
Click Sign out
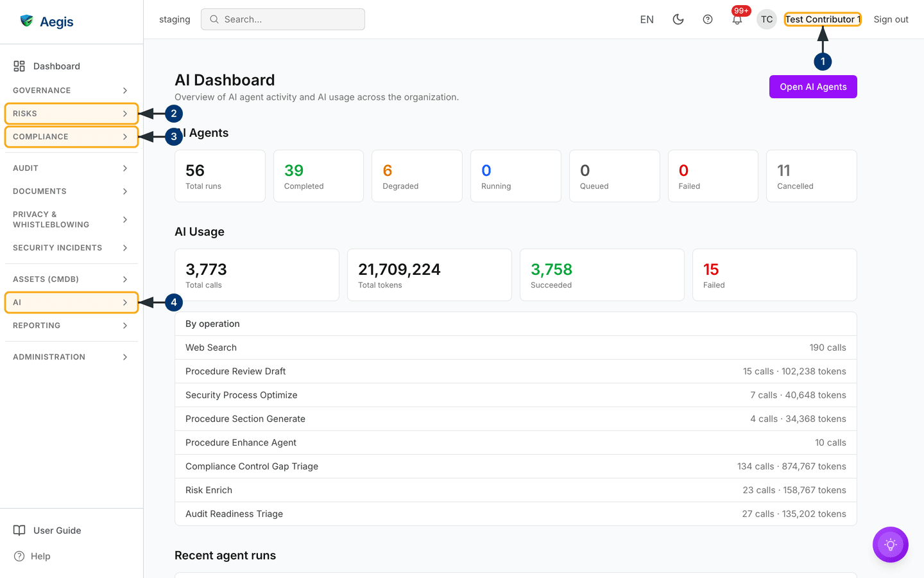tap(891, 19)
